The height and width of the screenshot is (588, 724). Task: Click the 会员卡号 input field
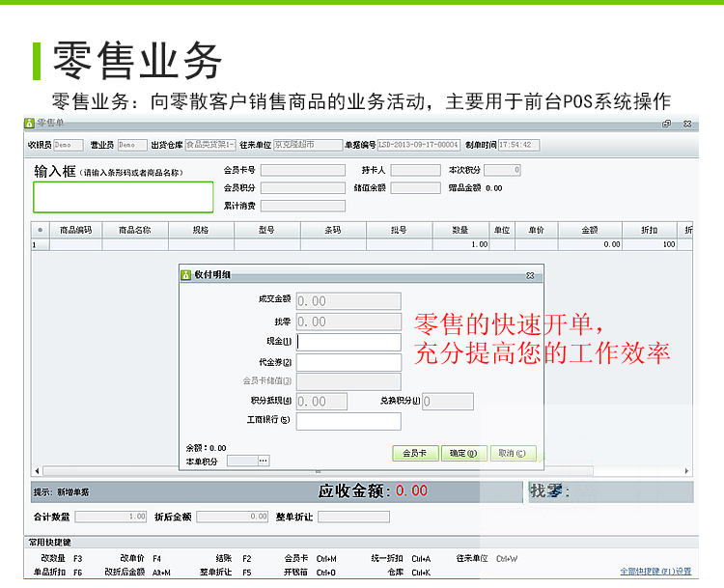point(302,170)
